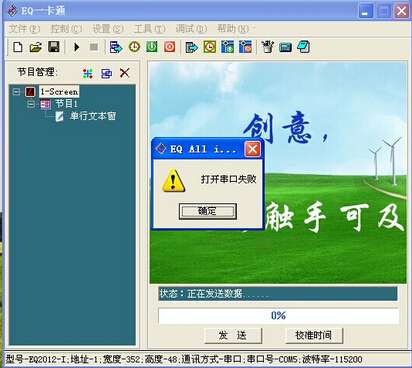The width and height of the screenshot is (412, 368).
Task: Click the colorful squares icon beside 节目管理
Action: [x=88, y=73]
